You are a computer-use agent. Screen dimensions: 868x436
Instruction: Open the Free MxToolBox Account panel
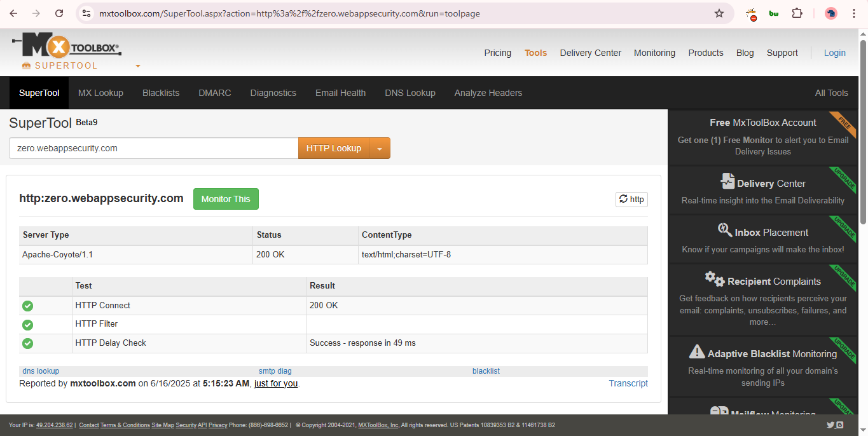point(763,137)
